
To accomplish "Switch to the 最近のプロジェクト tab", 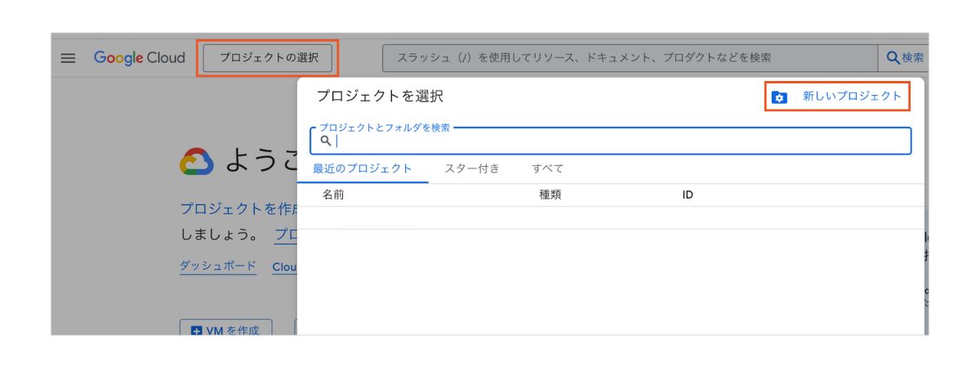I will 363,168.
